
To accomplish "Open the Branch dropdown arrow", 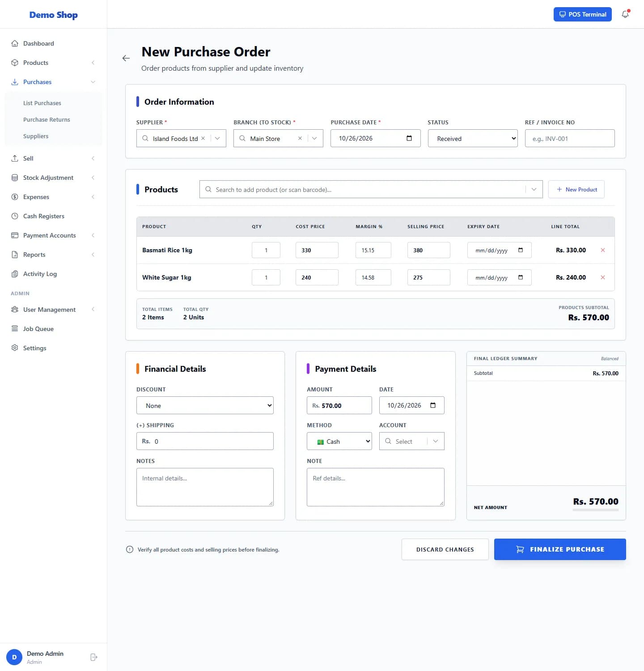I will pyautogui.click(x=314, y=138).
